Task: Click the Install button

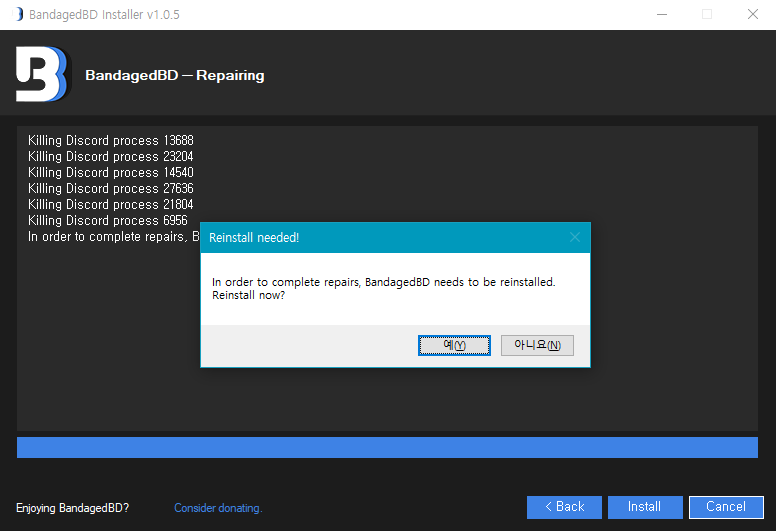Action: (x=645, y=507)
